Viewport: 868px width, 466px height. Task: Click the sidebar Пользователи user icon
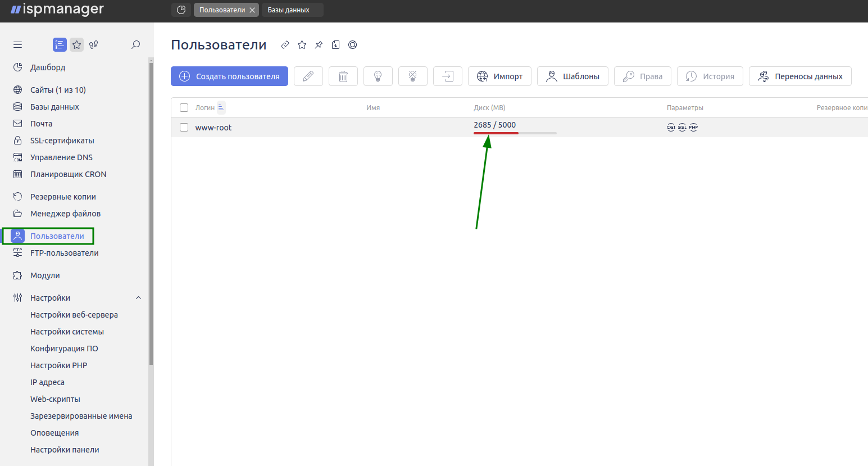pyautogui.click(x=18, y=236)
